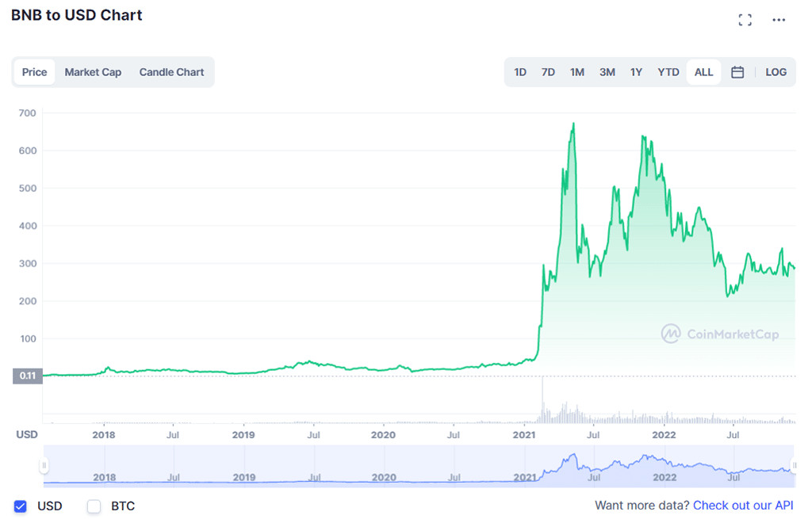Click the BNB to USD Chart title
Screen dimensions: 812x523
(77, 16)
